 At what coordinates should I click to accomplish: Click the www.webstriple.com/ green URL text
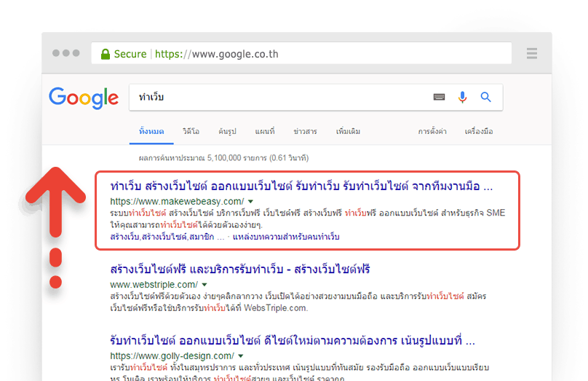pyautogui.click(x=154, y=285)
